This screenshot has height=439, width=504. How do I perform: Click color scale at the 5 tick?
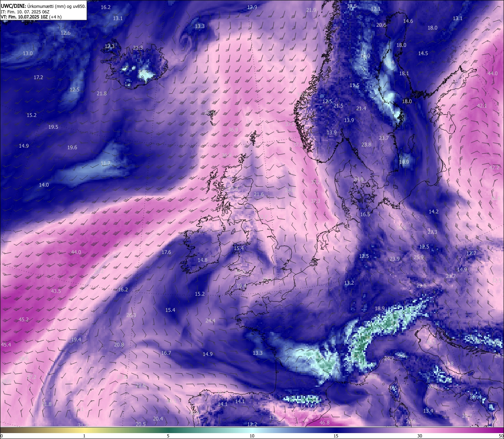click(168, 435)
